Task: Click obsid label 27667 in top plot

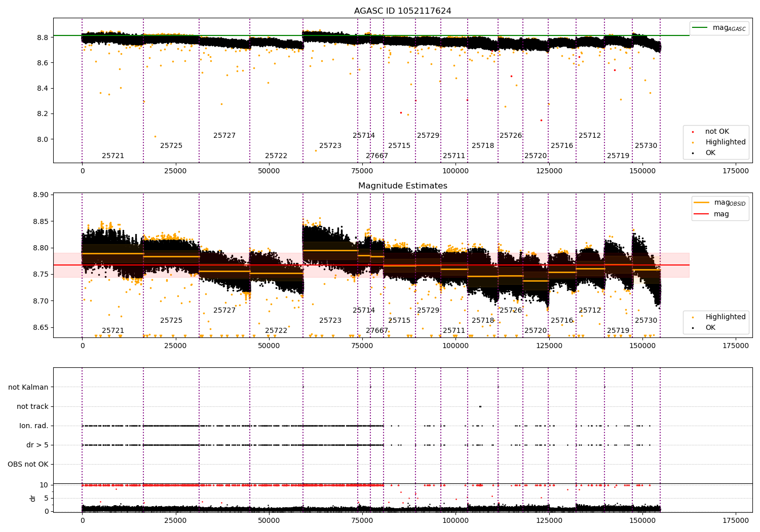Action: tap(377, 156)
